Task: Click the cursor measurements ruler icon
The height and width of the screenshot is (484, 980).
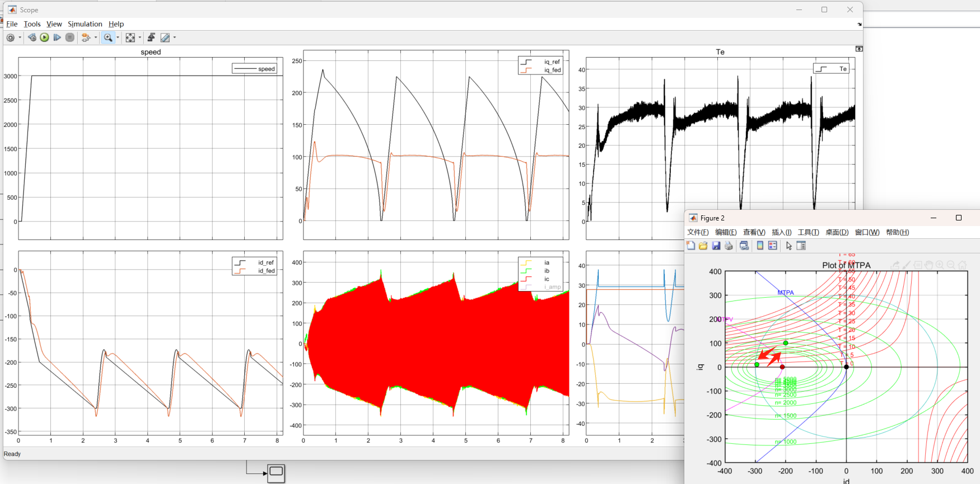Action: click(x=165, y=37)
